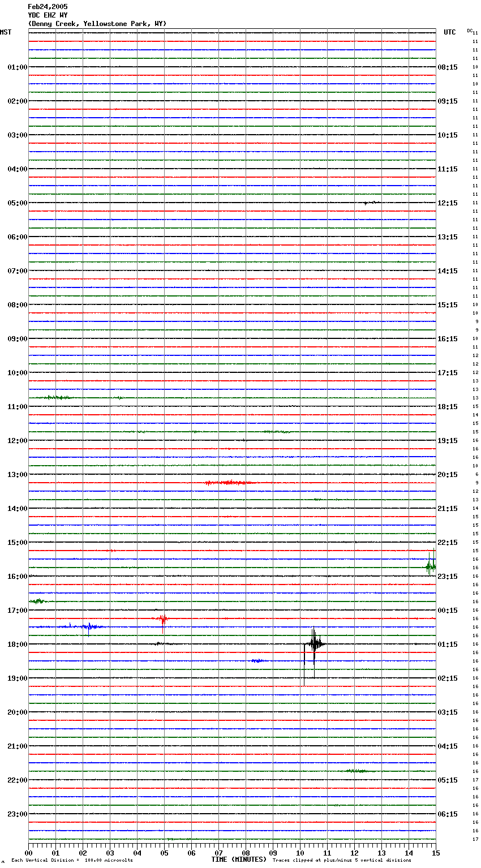The width and height of the screenshot is (481, 868).
Task: Click the '(Denny Creek, Yellowstone Park, WY)' label
Action: pos(97,24)
